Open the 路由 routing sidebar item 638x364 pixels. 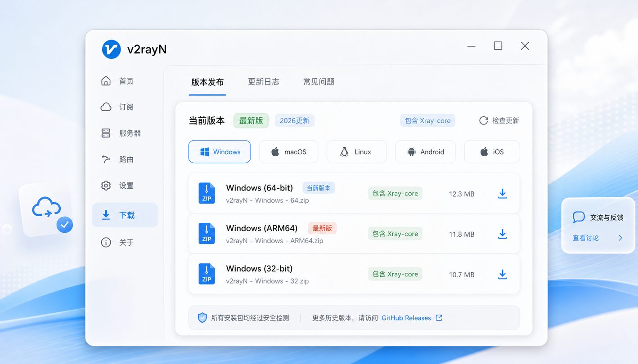(117, 160)
